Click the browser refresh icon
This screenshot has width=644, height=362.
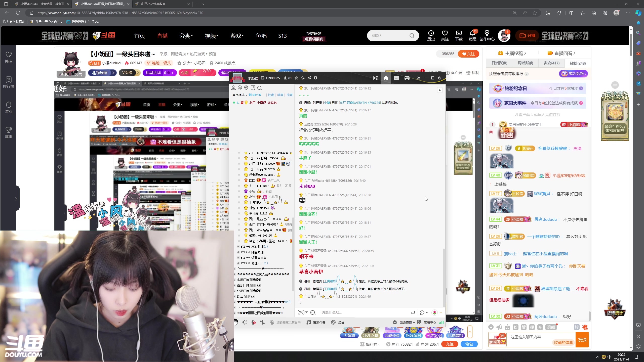tap(18, 13)
